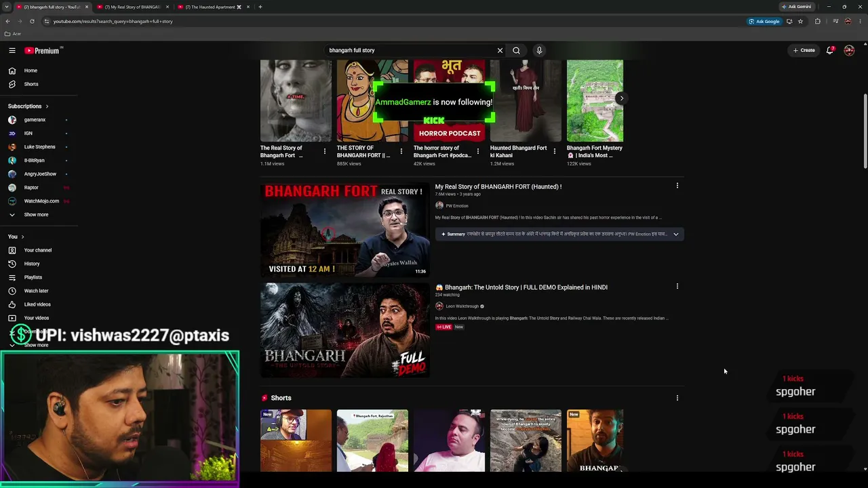Expand the video Summary chevron
The height and width of the screenshot is (488, 868).
675,234
